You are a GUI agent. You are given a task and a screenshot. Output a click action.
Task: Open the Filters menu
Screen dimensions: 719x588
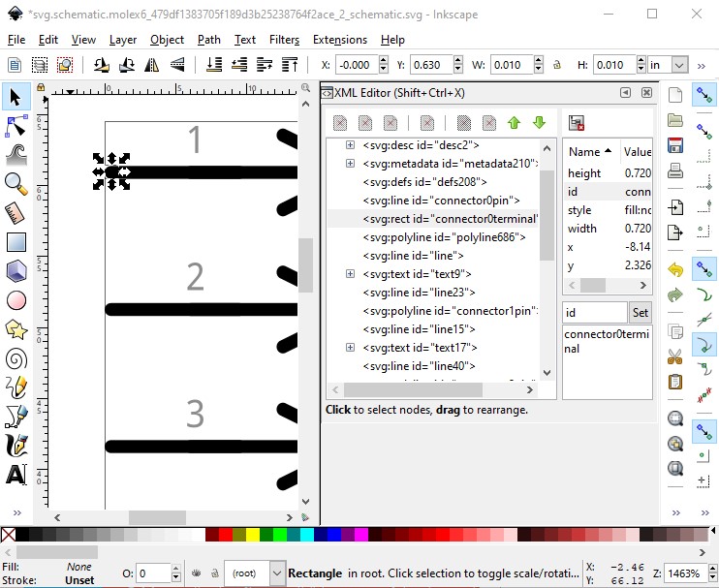(x=284, y=40)
